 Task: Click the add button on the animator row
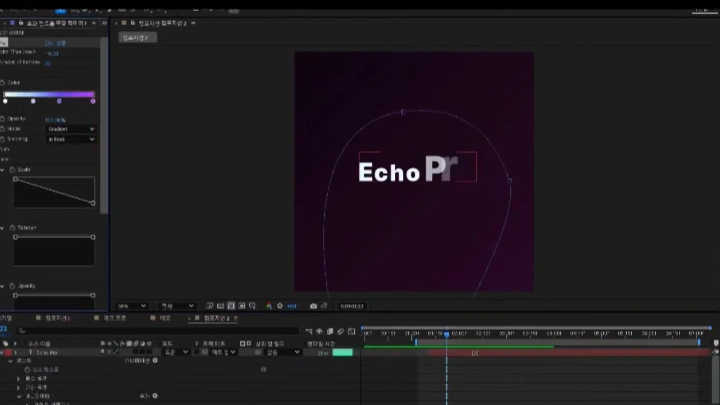(155, 396)
